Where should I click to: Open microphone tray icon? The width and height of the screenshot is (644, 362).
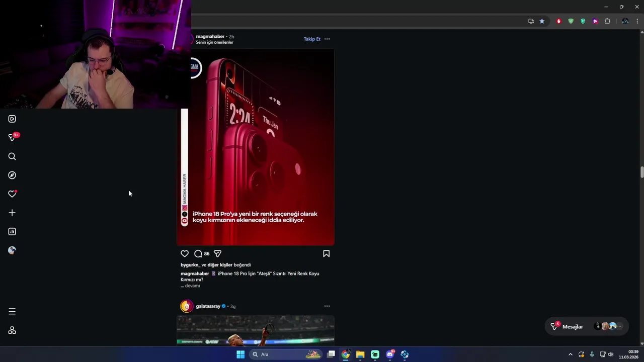(592, 354)
